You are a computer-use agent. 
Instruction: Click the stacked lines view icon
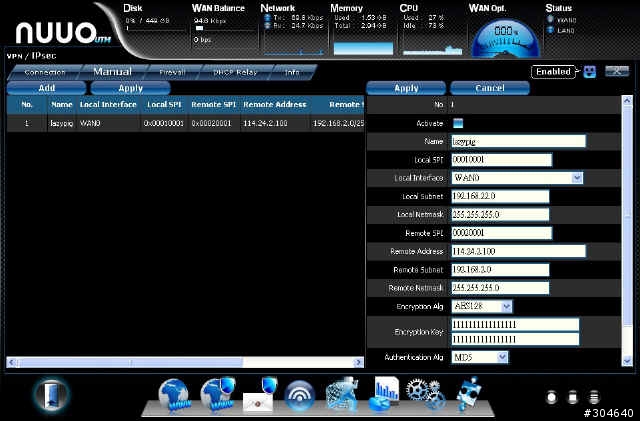(594, 397)
